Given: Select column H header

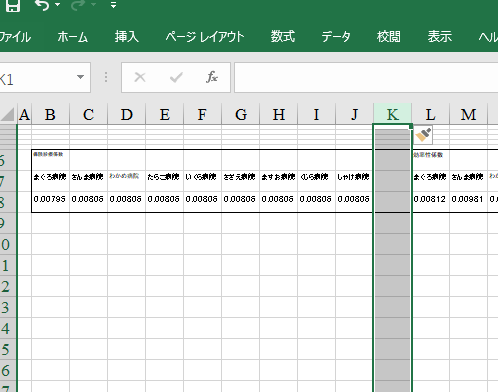Looking at the screenshot, I should coord(278,115).
